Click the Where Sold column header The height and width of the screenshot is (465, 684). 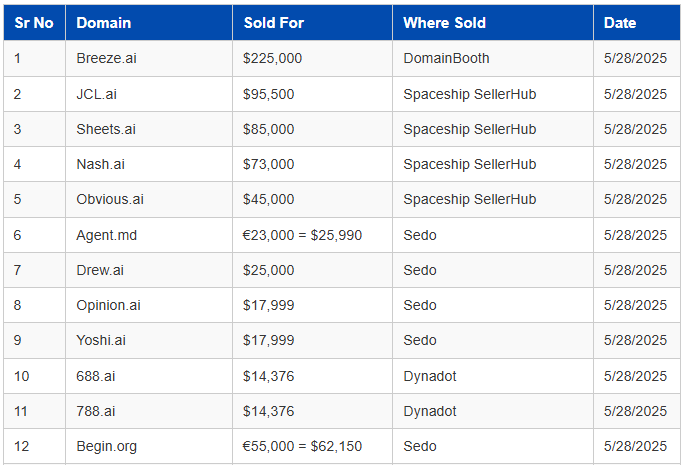444,23
